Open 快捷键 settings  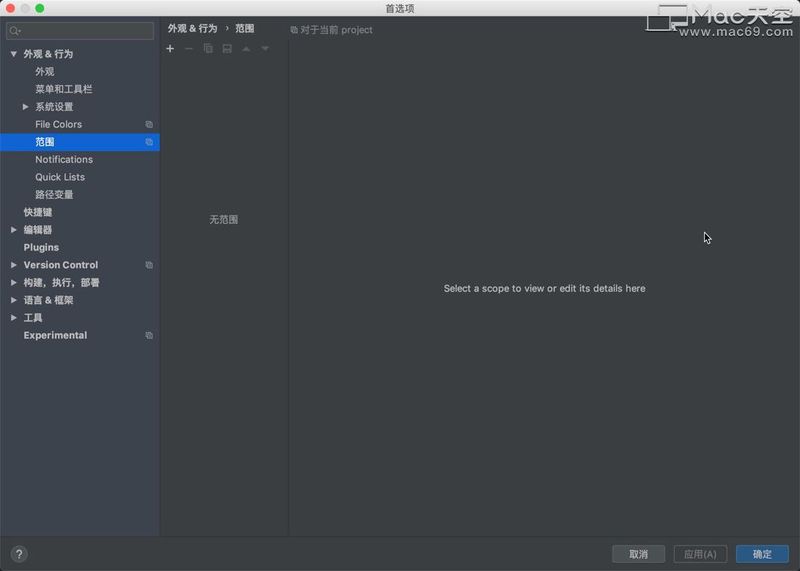coord(38,212)
